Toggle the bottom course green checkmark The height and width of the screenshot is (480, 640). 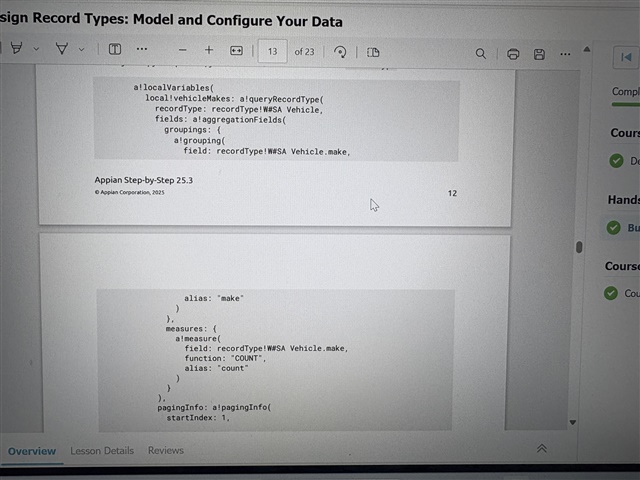(612, 293)
